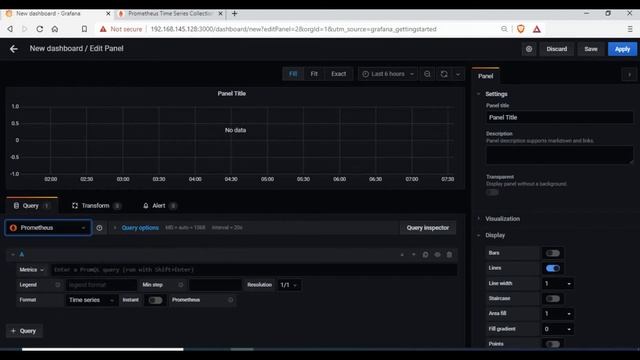640x360 pixels.
Task: Click the address bar zoom magnifier icon
Action: click(x=504, y=29)
